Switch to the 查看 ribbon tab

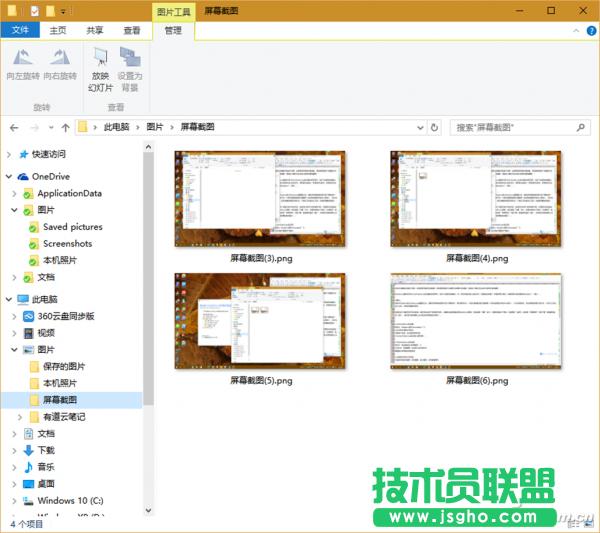[132, 31]
